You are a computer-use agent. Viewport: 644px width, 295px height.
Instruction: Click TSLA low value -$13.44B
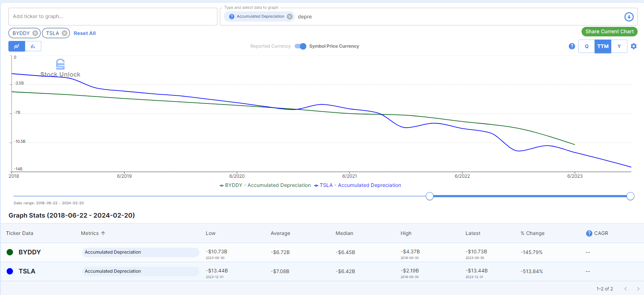217,271
